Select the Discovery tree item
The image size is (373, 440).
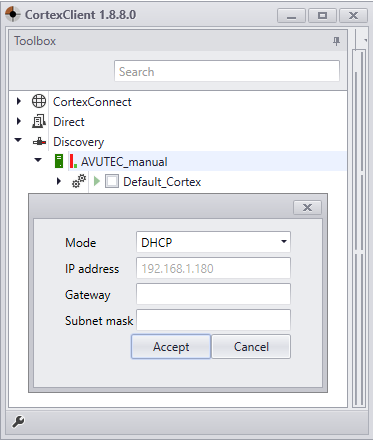tap(79, 142)
